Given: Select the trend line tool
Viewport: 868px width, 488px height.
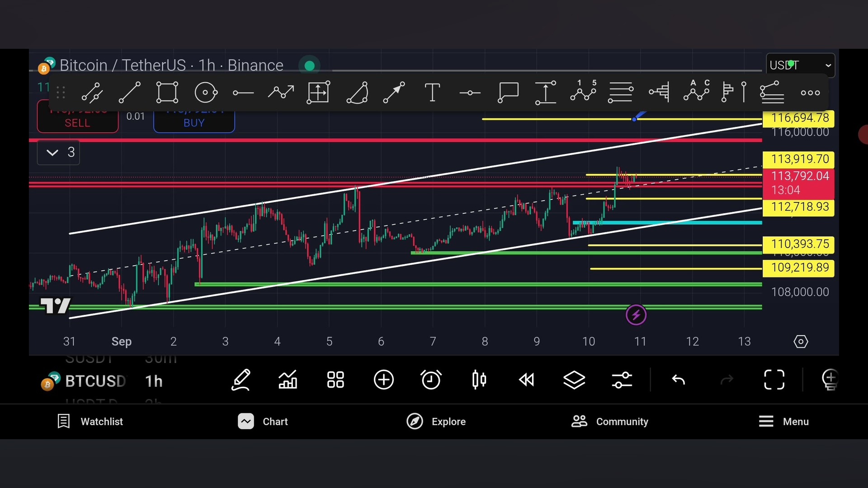Looking at the screenshot, I should 129,93.
